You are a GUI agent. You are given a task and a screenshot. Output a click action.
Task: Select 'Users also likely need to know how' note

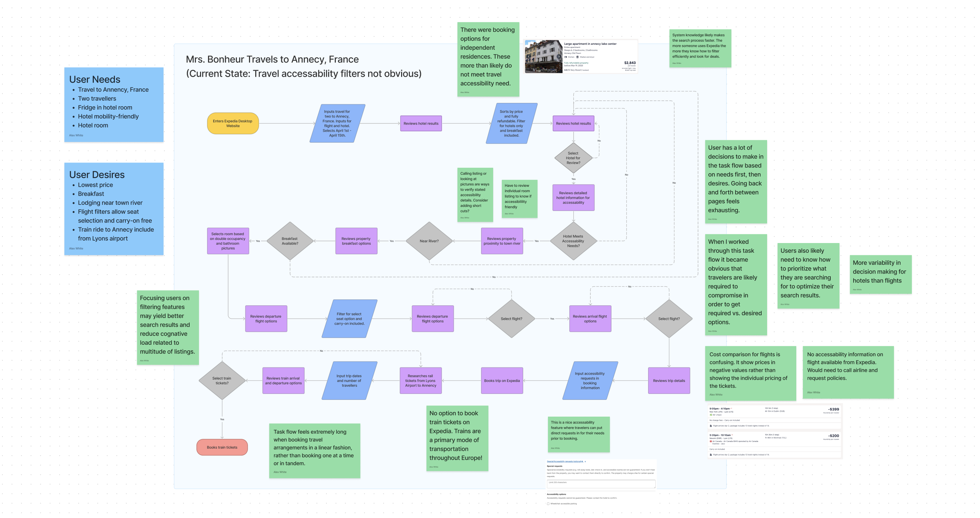coord(808,276)
